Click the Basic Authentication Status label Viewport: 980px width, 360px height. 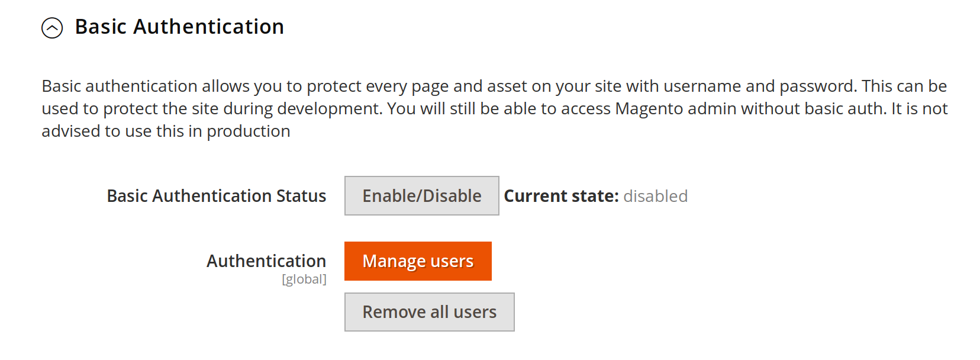click(x=216, y=196)
